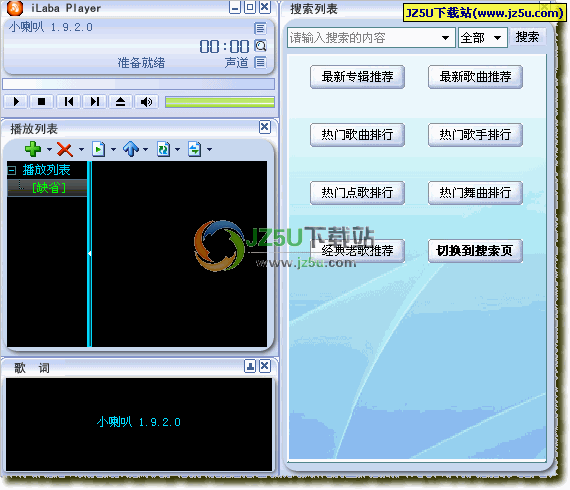570x490 pixels.
Task: Click the search input field
Action: click(x=364, y=38)
